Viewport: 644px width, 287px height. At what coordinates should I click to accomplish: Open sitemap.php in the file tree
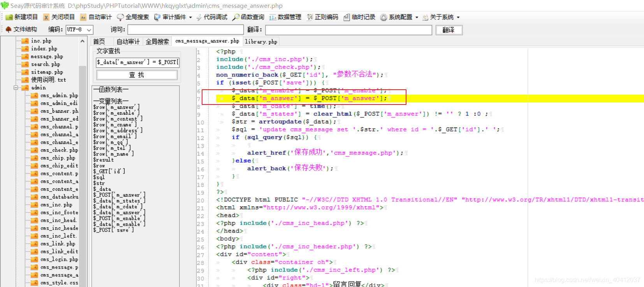coord(47,72)
